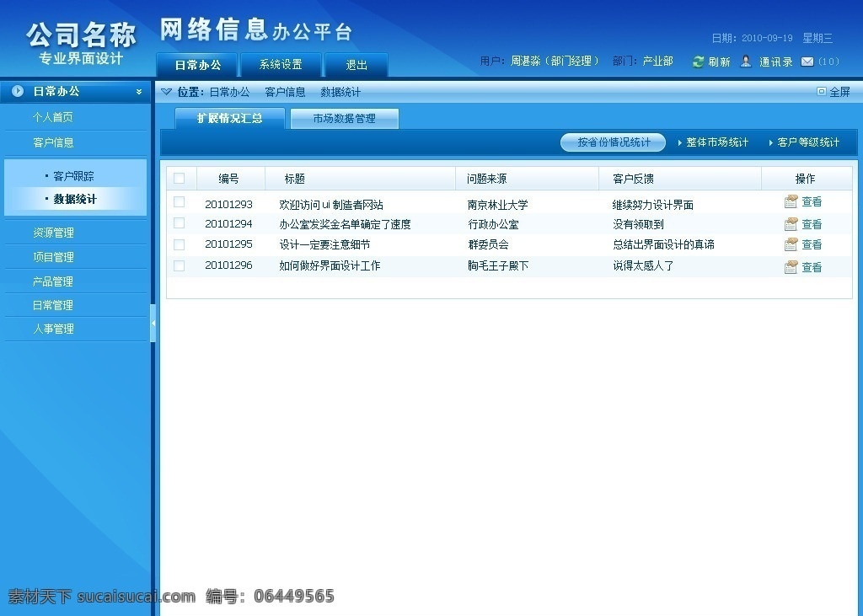
Task: Click the 退出 logout tab
Action: pyautogui.click(x=356, y=64)
